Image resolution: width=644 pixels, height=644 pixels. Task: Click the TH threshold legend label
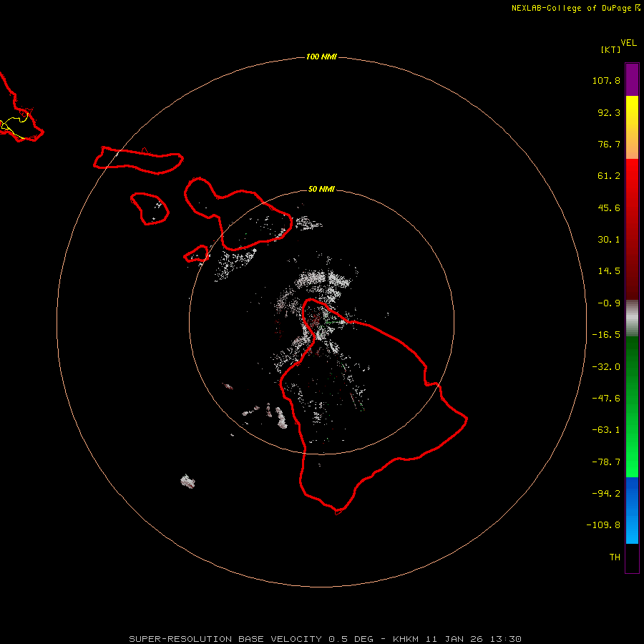pyautogui.click(x=615, y=557)
